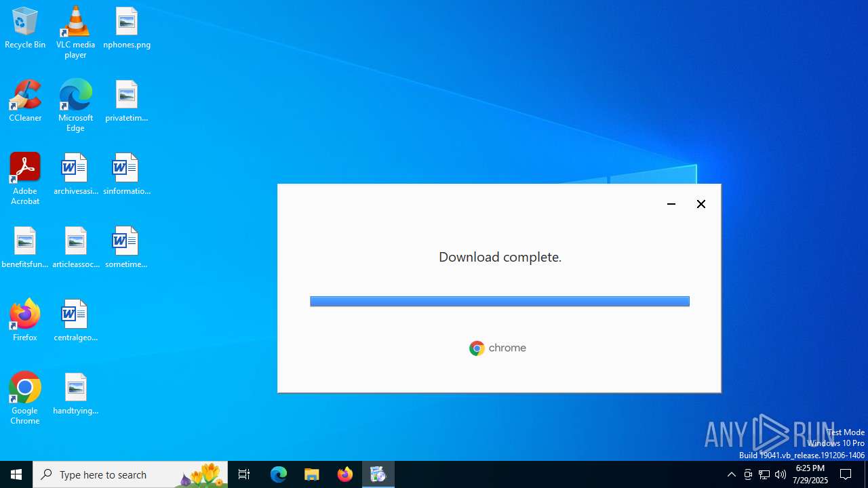Open the Windows Start menu
The height and width of the screenshot is (488, 868).
click(x=16, y=474)
